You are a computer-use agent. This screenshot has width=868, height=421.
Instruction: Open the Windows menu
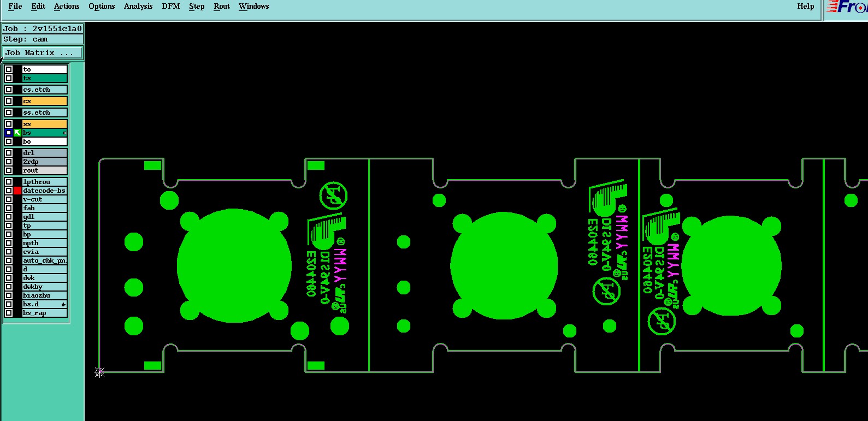coord(254,7)
